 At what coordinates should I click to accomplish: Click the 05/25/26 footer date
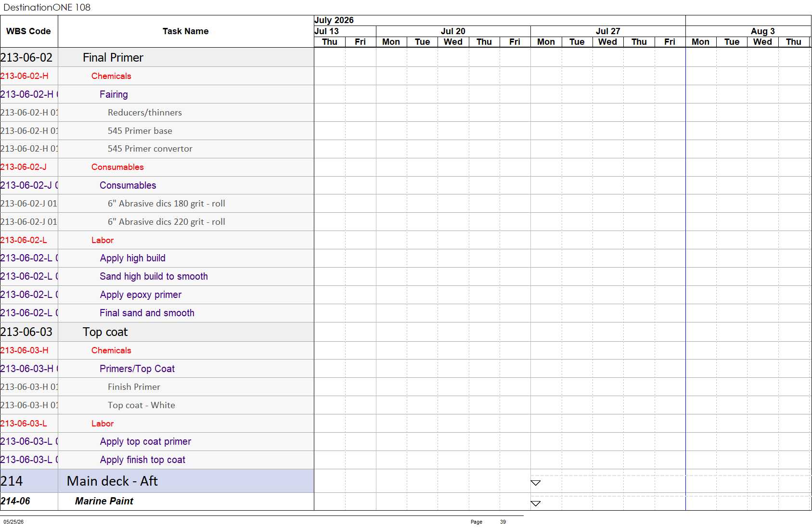tap(13, 522)
